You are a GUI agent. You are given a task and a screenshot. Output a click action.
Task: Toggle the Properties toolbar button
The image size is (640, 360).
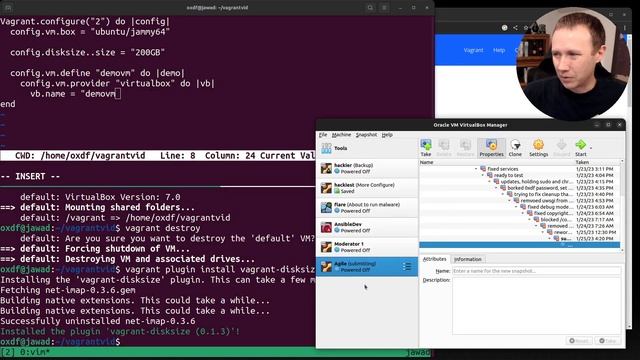click(x=491, y=147)
